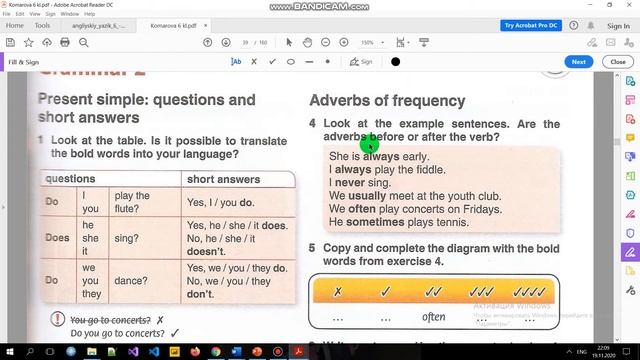Send file by email envelope icon

tap(611, 42)
